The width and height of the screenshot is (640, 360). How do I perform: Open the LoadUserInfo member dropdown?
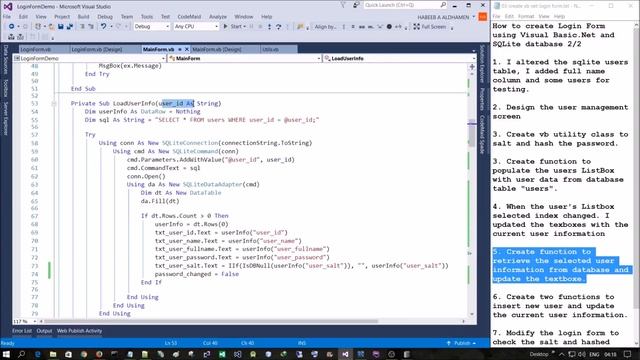pos(399,58)
